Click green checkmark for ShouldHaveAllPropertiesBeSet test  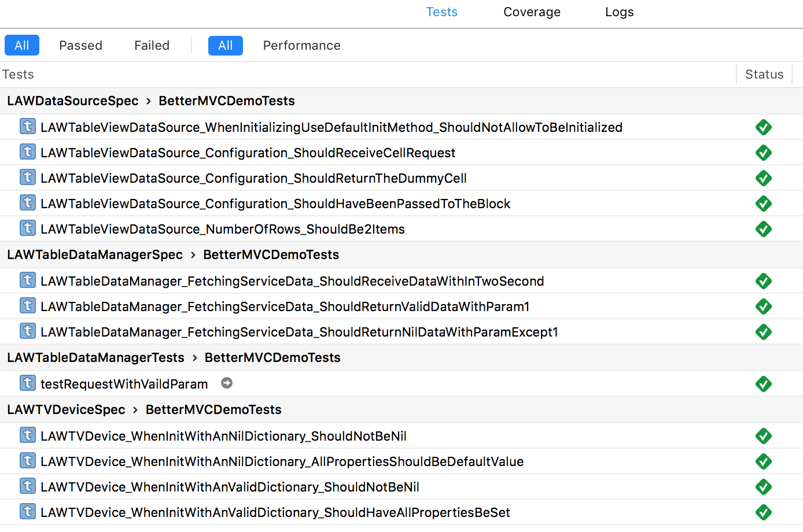(x=763, y=512)
